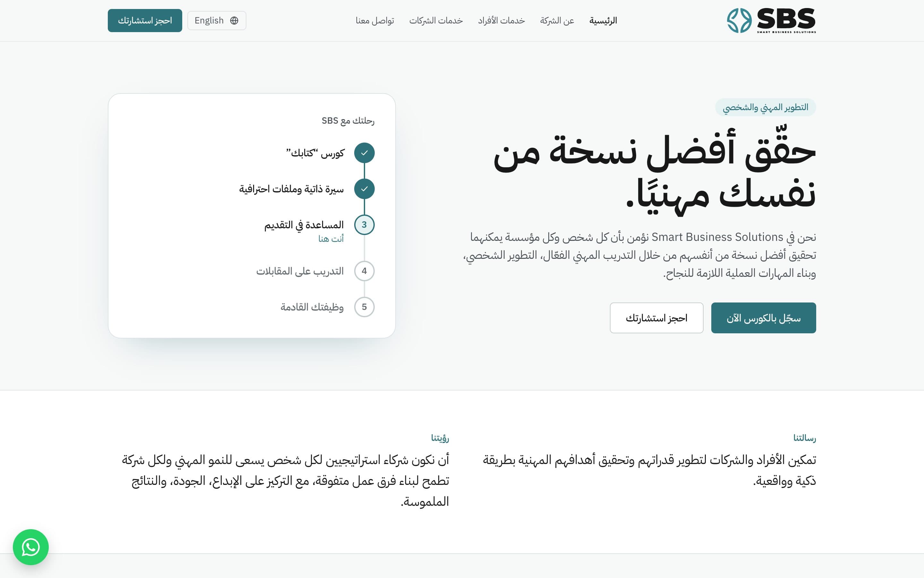Click the SBS logo in the header
The image size is (924, 578).
pos(771,21)
